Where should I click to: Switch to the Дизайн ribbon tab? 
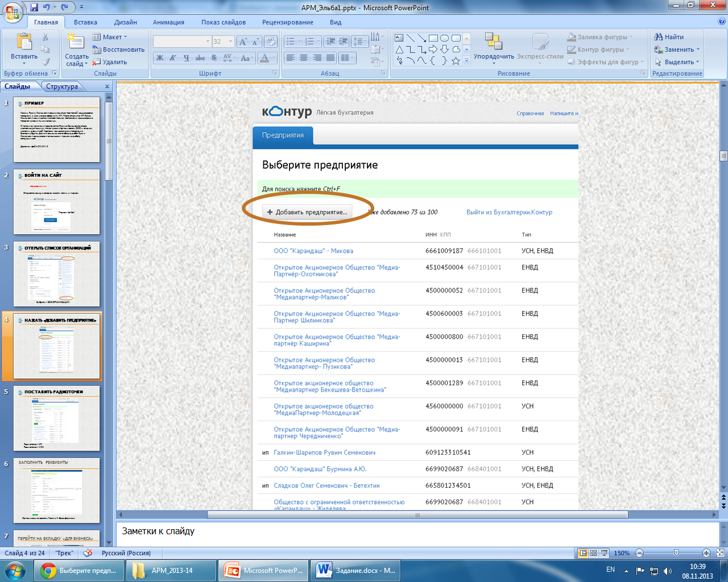(125, 22)
